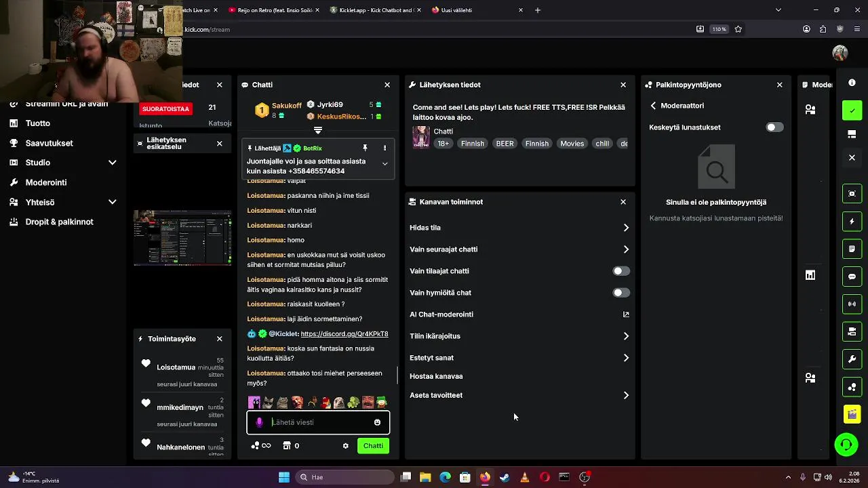The image size is (868, 488).
Task: Click the green checkmark sidebar button
Action: (x=852, y=110)
